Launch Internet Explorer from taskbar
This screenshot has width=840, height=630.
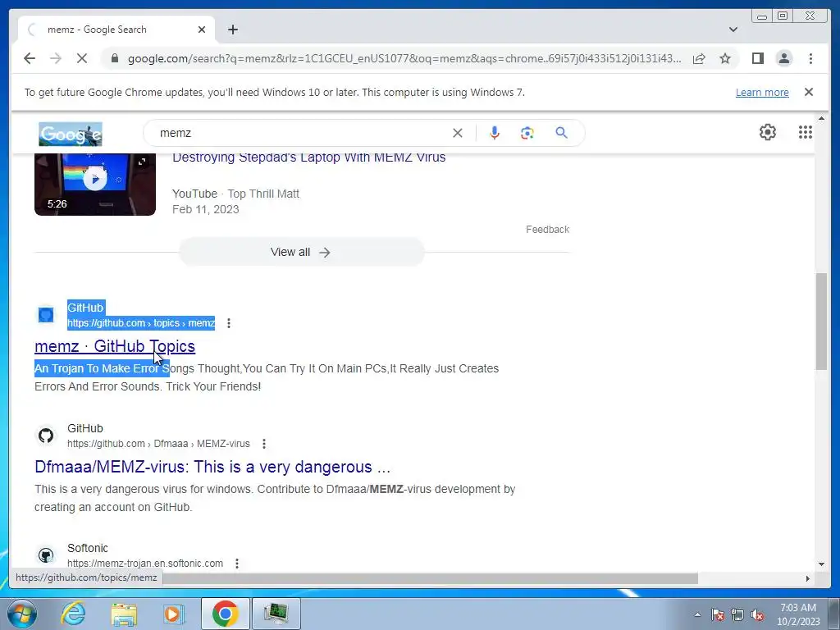click(x=73, y=614)
